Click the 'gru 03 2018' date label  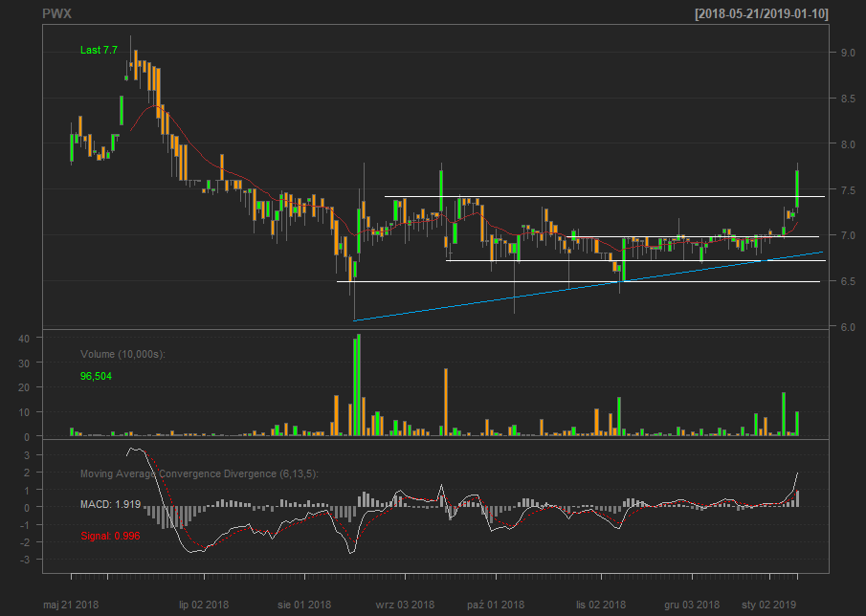(692, 605)
